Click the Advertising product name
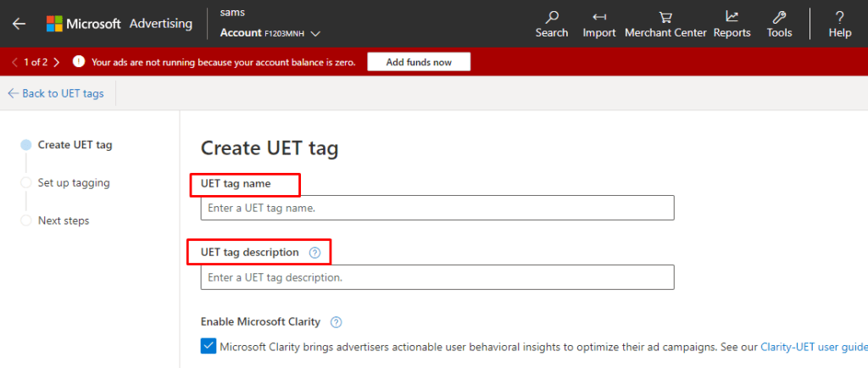The image size is (868, 368). click(160, 24)
